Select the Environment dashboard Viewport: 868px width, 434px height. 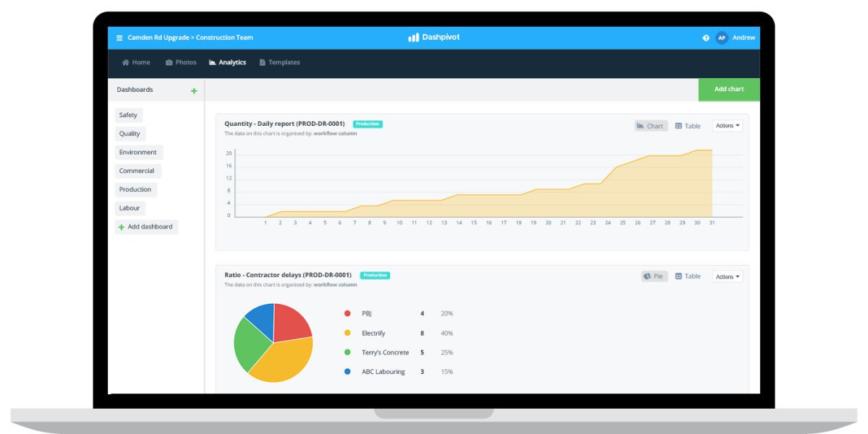tap(139, 153)
